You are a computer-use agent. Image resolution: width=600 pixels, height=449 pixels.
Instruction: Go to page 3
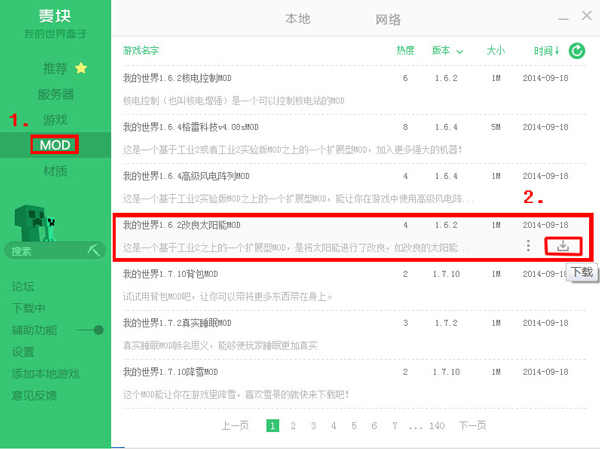(313, 426)
